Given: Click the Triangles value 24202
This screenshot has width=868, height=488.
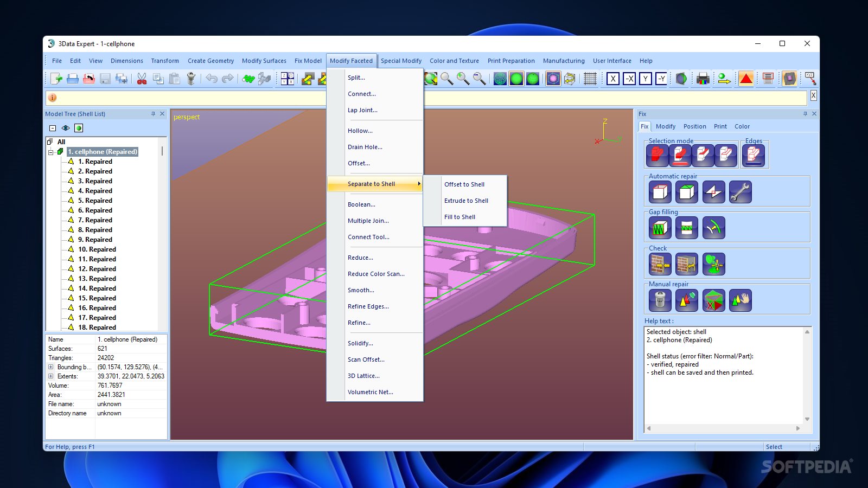Looking at the screenshot, I should tap(106, 358).
